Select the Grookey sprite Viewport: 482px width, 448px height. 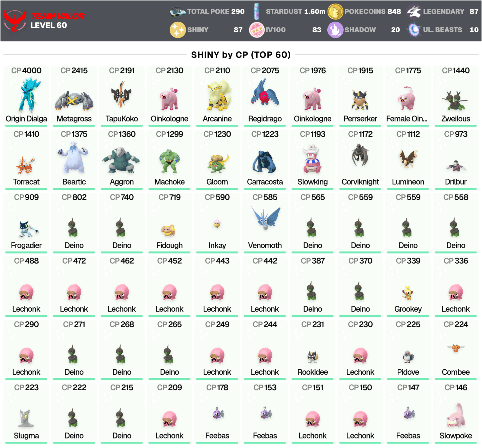[x=407, y=293]
